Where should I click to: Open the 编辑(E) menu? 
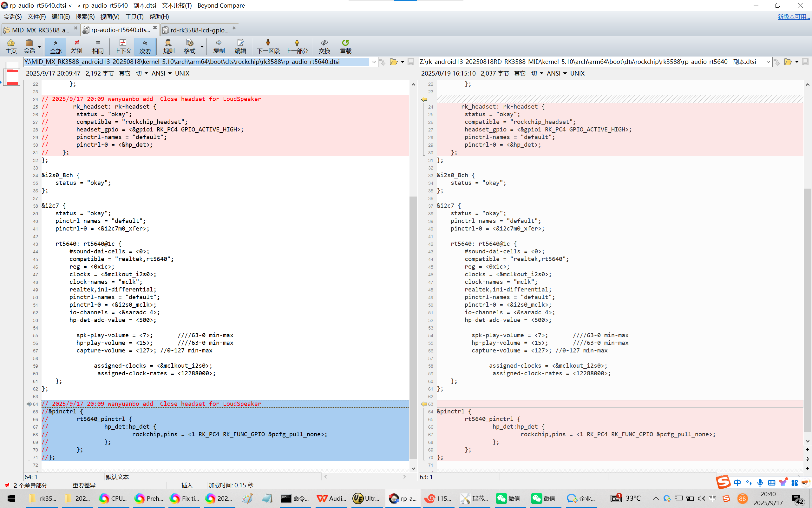pyautogui.click(x=61, y=17)
